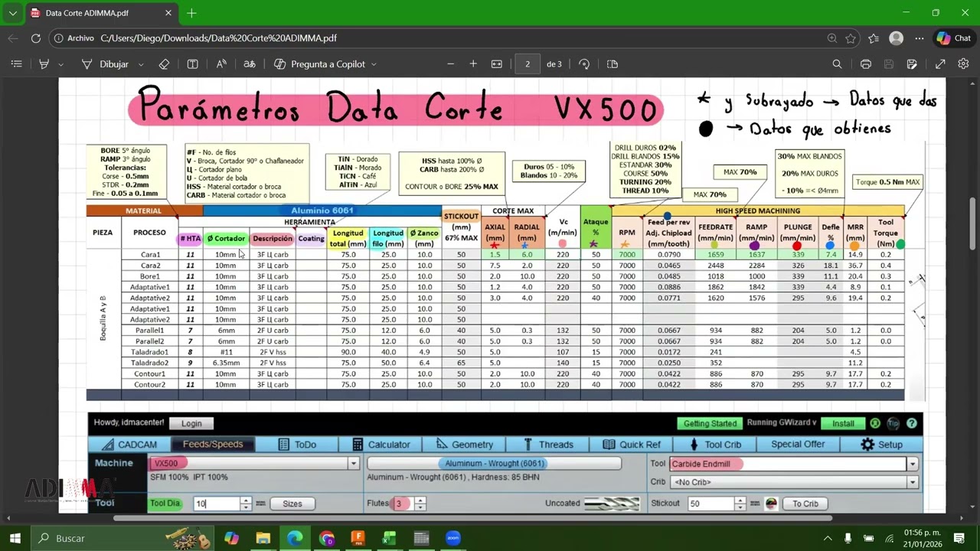Search within the PDF
Viewport: 980px width, 551px height.
pos(837,64)
